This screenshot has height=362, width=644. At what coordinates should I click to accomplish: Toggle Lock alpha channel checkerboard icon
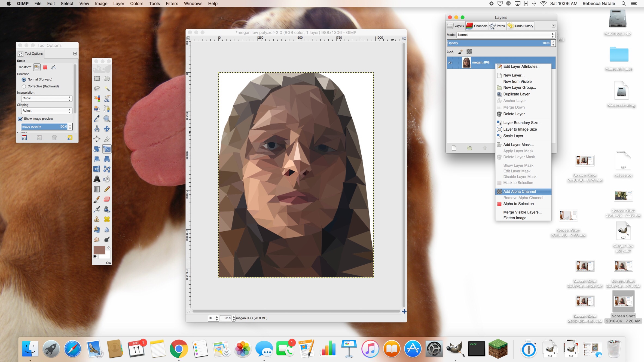click(x=469, y=52)
